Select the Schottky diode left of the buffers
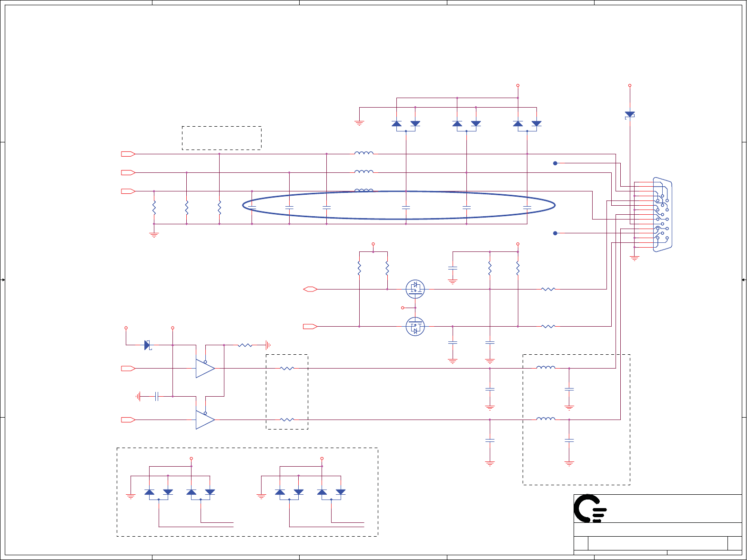747x560 pixels. pyautogui.click(x=147, y=345)
